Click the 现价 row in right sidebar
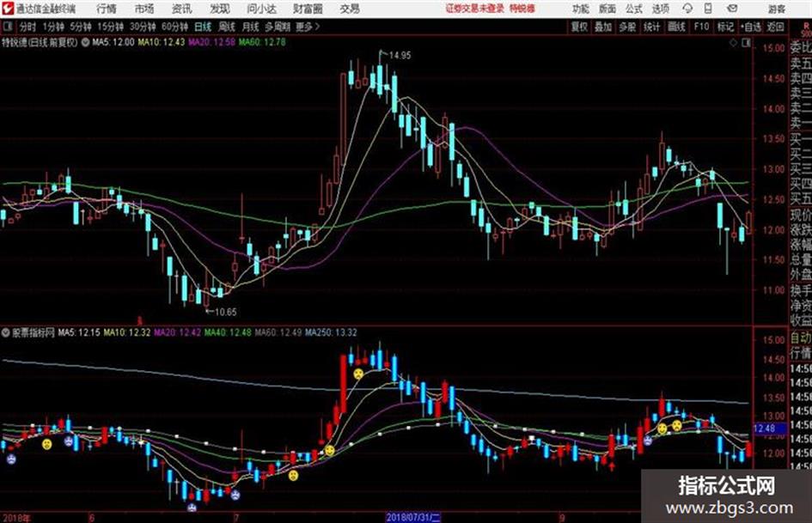This screenshot has width=812, height=523. click(x=801, y=215)
